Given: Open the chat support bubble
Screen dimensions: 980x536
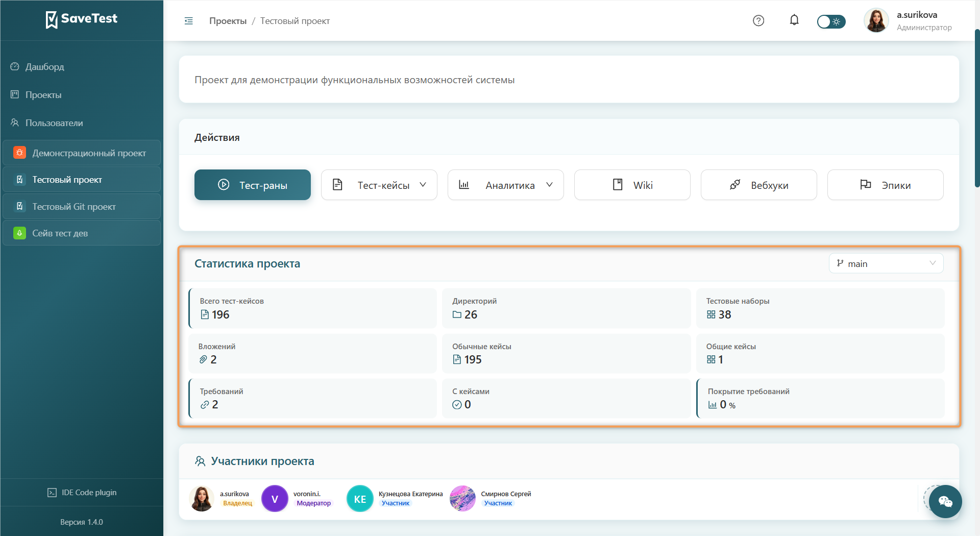Looking at the screenshot, I should point(945,501).
